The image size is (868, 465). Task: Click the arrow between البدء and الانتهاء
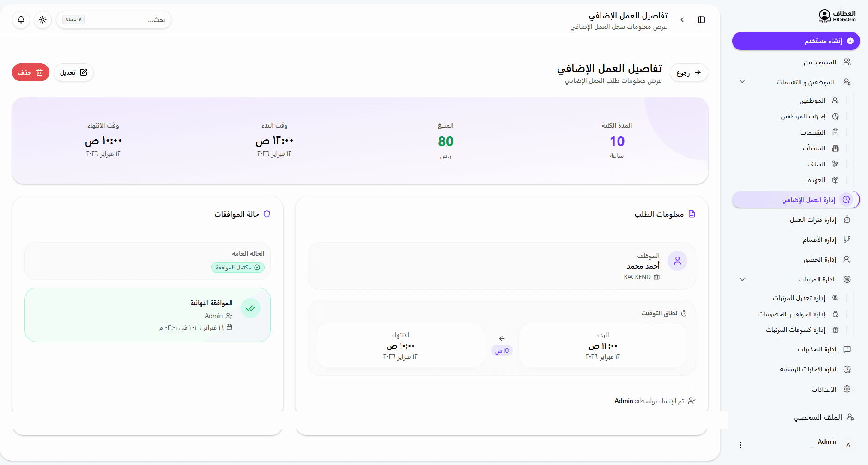pos(502,339)
